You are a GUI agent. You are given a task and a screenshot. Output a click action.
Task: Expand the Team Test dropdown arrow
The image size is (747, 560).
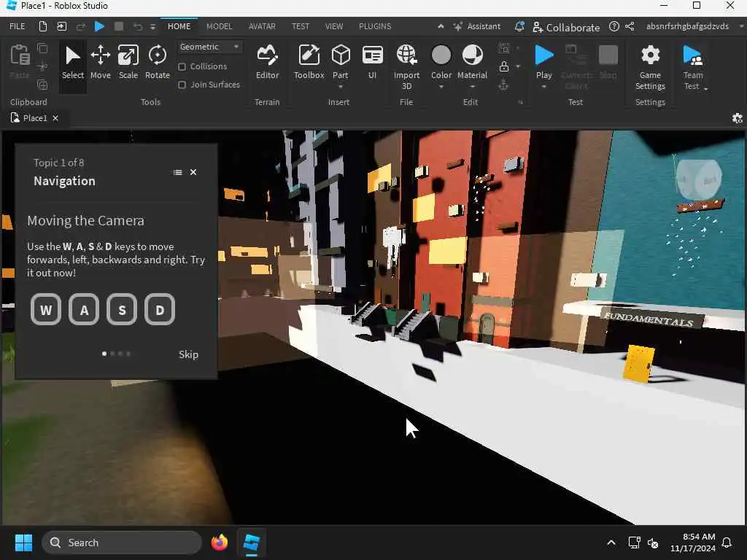(705, 88)
